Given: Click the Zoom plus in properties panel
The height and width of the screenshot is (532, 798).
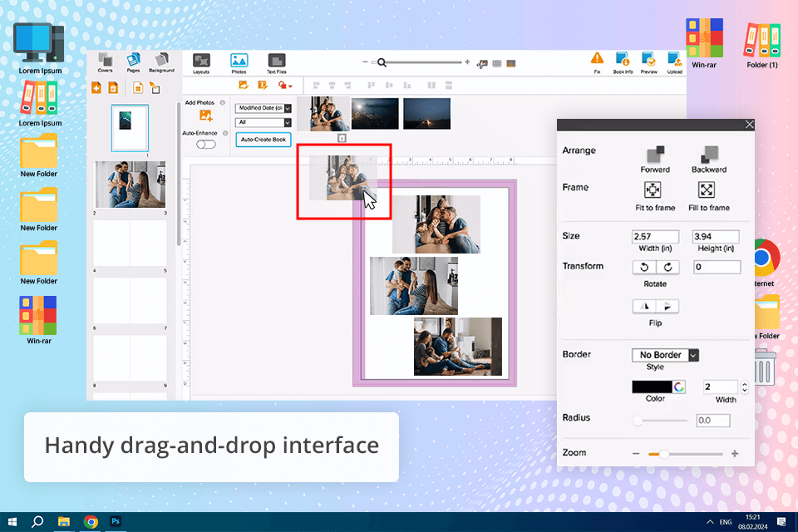Looking at the screenshot, I should point(735,454).
